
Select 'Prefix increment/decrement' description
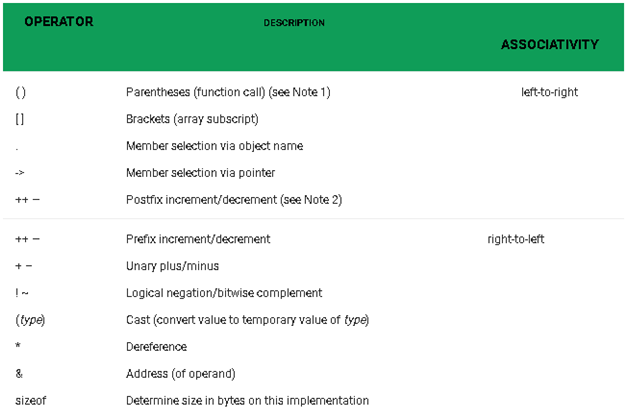[198, 240]
